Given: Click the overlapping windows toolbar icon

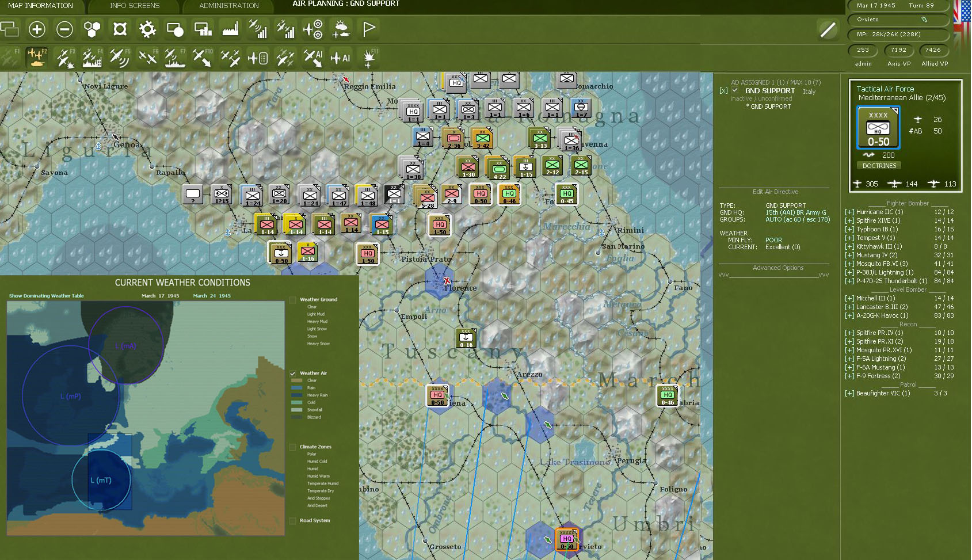Looking at the screenshot, I should [9, 29].
